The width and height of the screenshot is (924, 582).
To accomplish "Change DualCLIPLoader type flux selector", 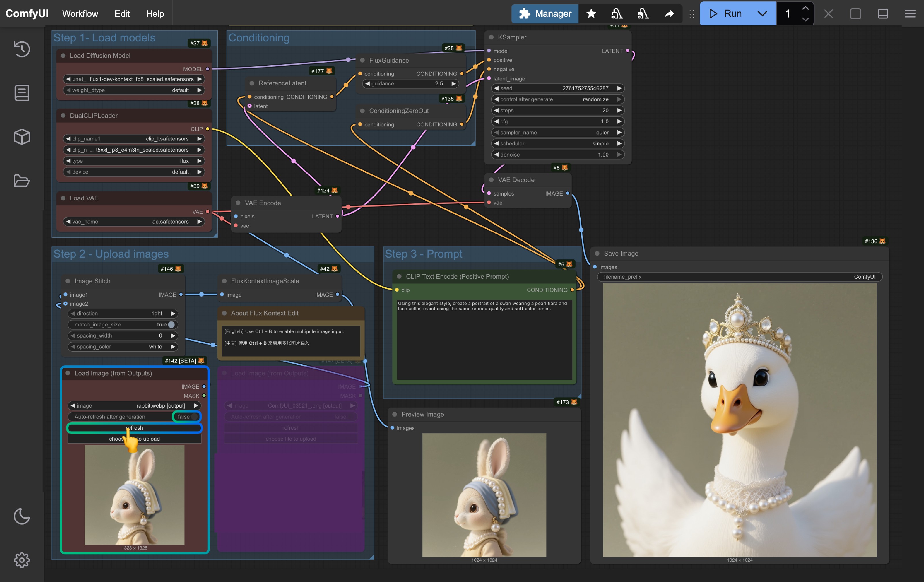I will (133, 161).
